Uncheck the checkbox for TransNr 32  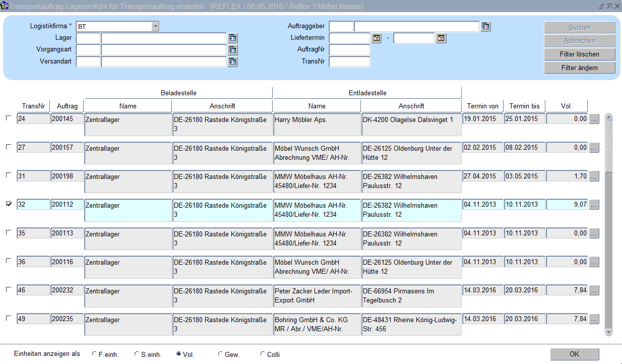point(8,204)
